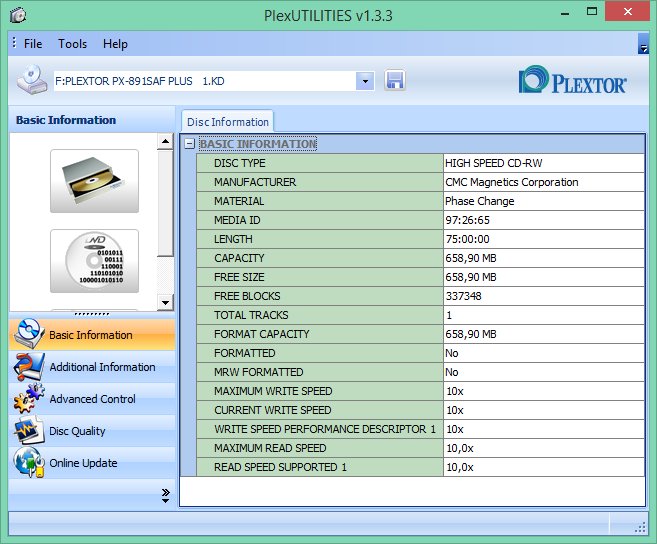
Task: Click the save floppy disk icon
Action: [395, 80]
